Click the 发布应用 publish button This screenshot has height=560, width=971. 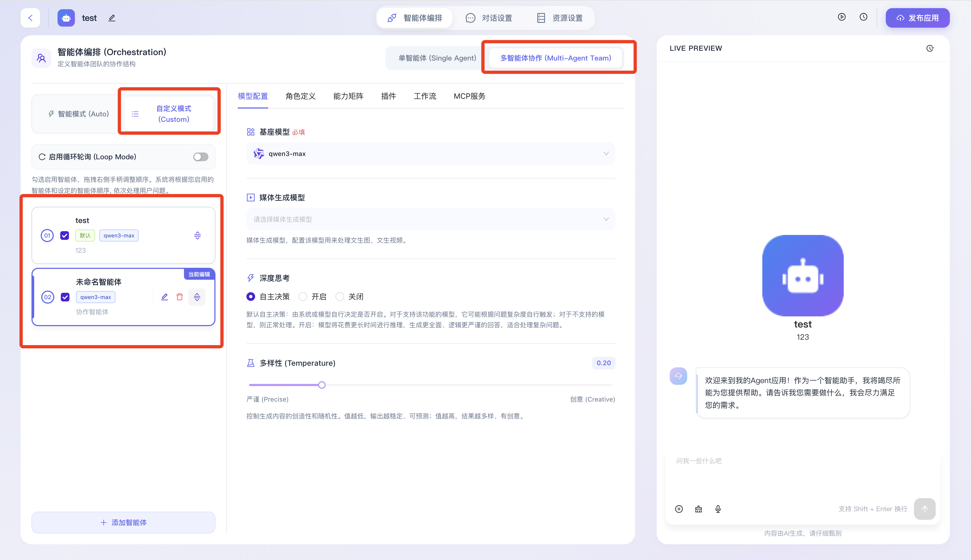click(x=917, y=18)
